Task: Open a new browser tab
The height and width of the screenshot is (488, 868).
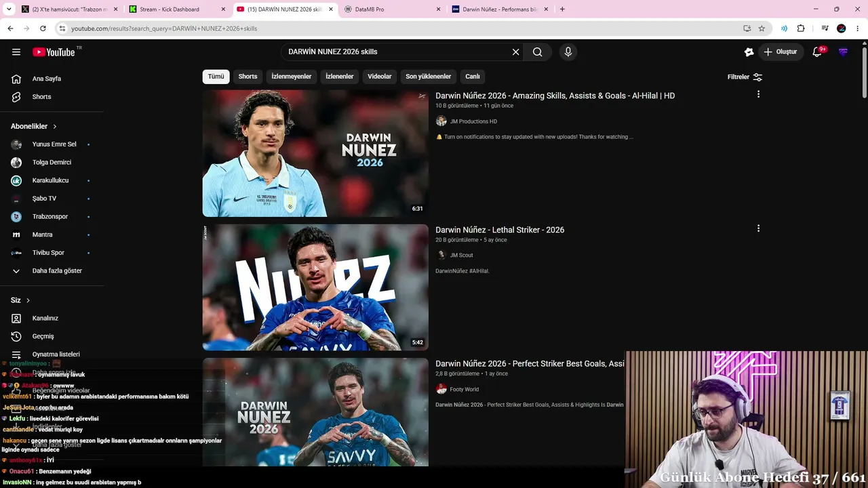Action: point(562,9)
